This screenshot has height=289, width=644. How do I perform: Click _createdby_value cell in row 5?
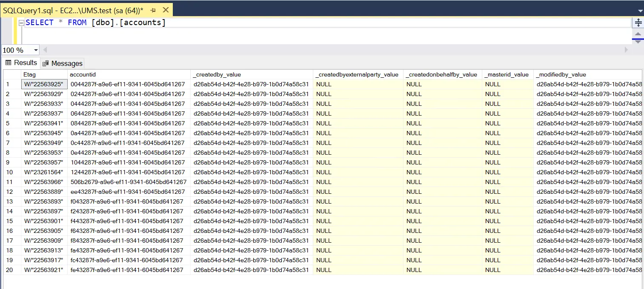[x=252, y=123]
